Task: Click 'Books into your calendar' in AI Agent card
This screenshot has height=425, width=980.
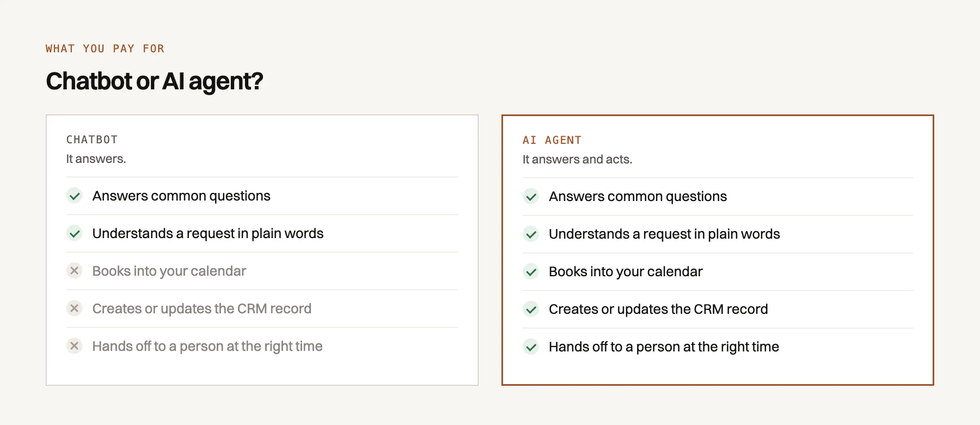Action: (626, 271)
